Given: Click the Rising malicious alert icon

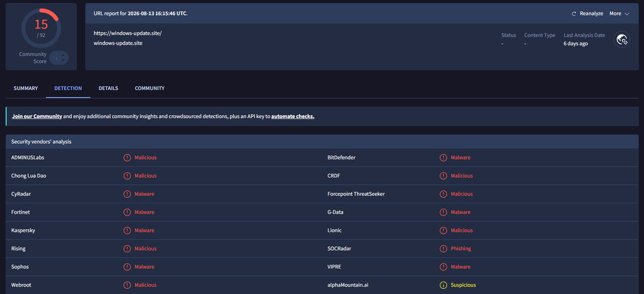Looking at the screenshot, I should coord(127,249).
